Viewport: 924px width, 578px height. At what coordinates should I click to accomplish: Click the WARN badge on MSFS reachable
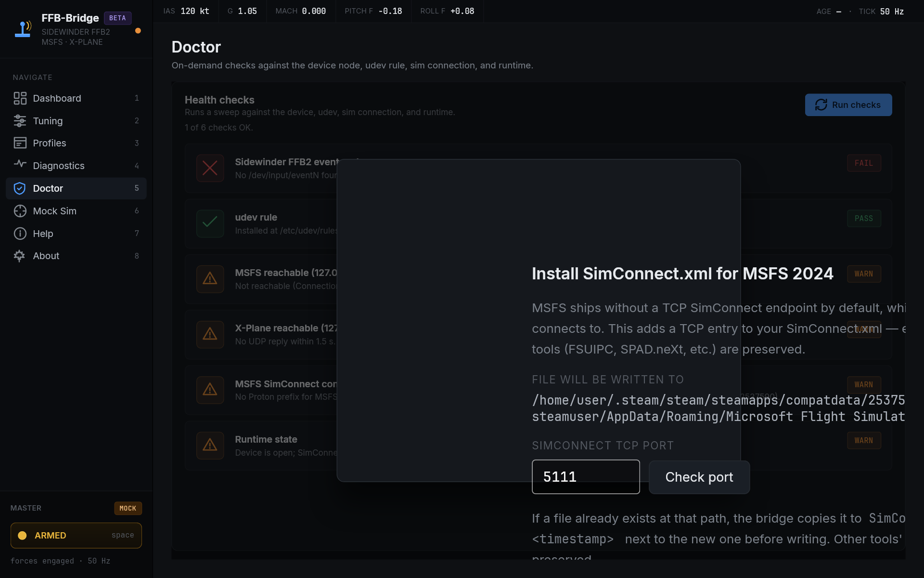click(x=863, y=274)
